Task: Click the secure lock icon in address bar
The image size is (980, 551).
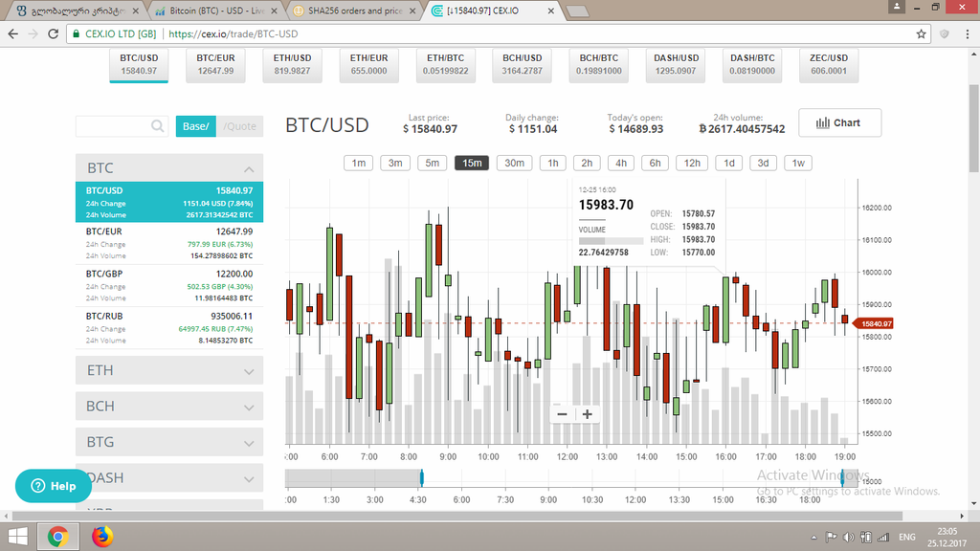Action: coord(77,33)
